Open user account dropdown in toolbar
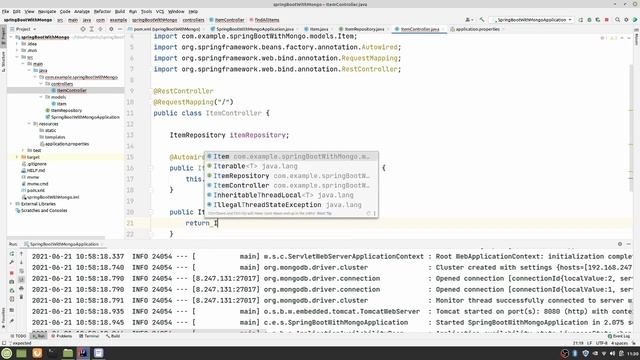 [x=469, y=20]
